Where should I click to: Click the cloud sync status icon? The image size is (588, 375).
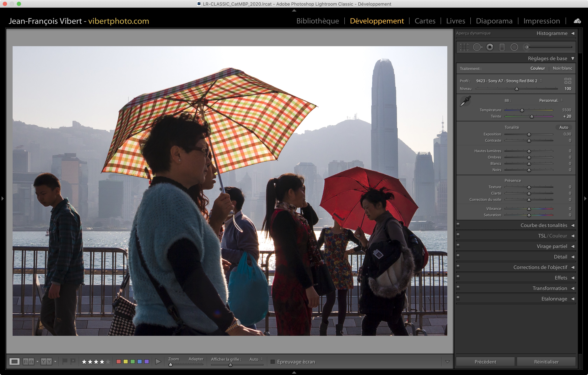click(577, 21)
